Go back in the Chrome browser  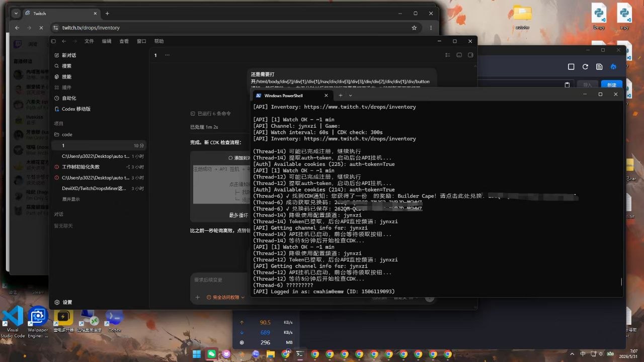(x=17, y=28)
